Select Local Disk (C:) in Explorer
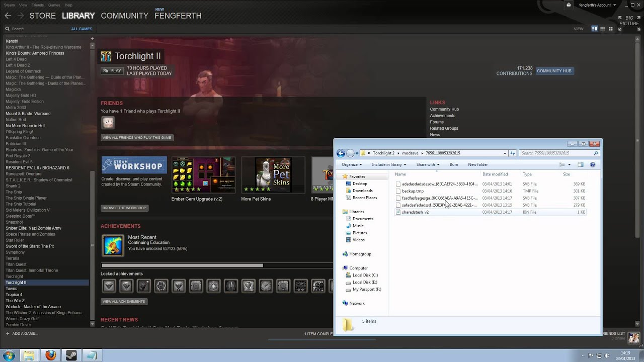Screen dimensions: 644x362 (x=365, y=275)
